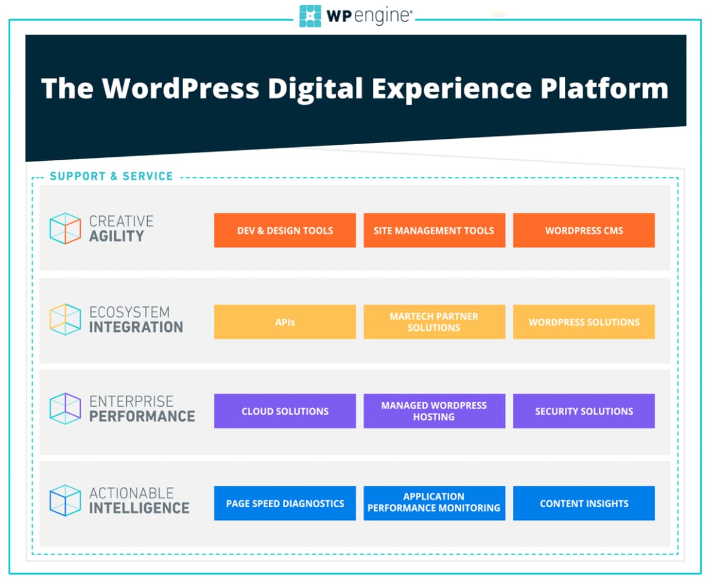The height and width of the screenshot is (588, 715).
Task: Click the Actionable Intelligence cube icon
Action: pos(65,501)
